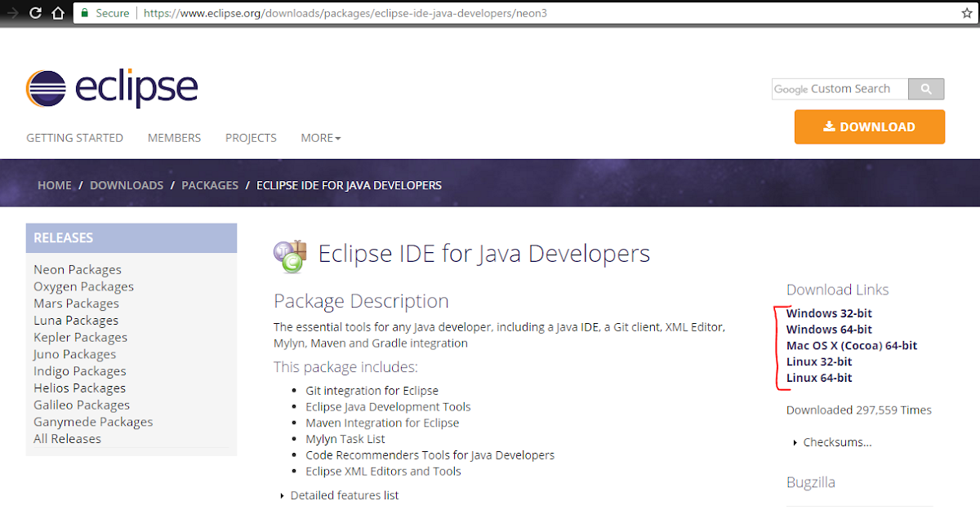The image size is (980, 514).
Task: Open Juno Packages release
Action: [x=74, y=354]
